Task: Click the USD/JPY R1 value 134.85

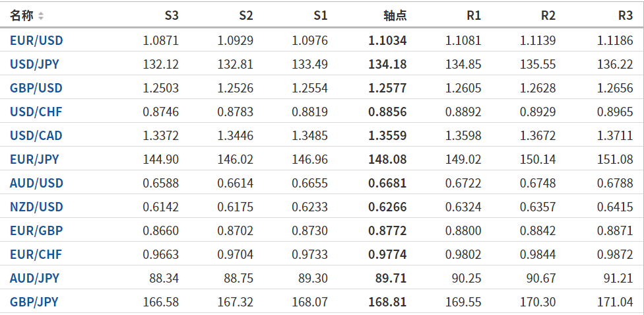Action: pyautogui.click(x=463, y=64)
